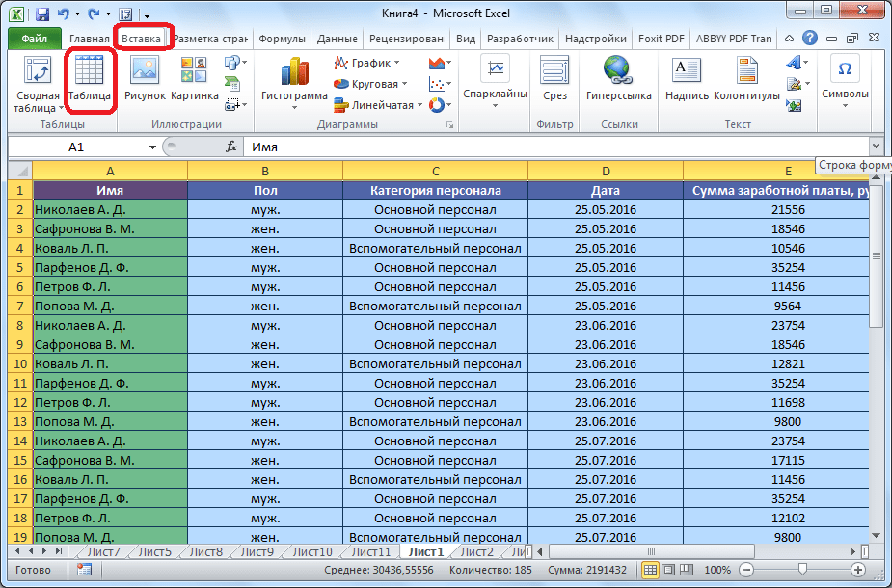This screenshot has width=892, height=588.
Task: Open the Формулы ribbon tab
Action: [282, 39]
